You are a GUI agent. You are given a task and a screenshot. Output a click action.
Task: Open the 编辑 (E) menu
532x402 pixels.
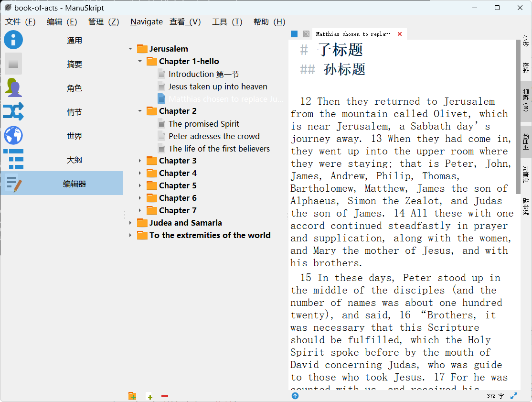click(x=62, y=22)
